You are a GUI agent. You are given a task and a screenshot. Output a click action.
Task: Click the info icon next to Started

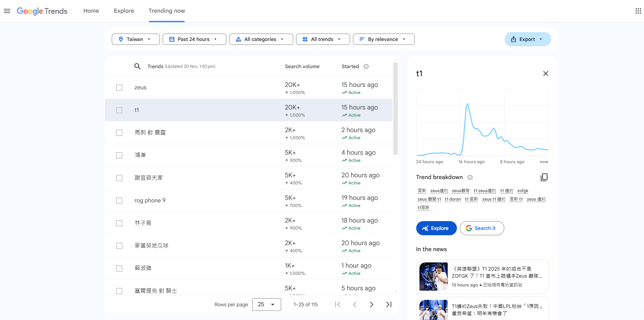click(x=366, y=66)
